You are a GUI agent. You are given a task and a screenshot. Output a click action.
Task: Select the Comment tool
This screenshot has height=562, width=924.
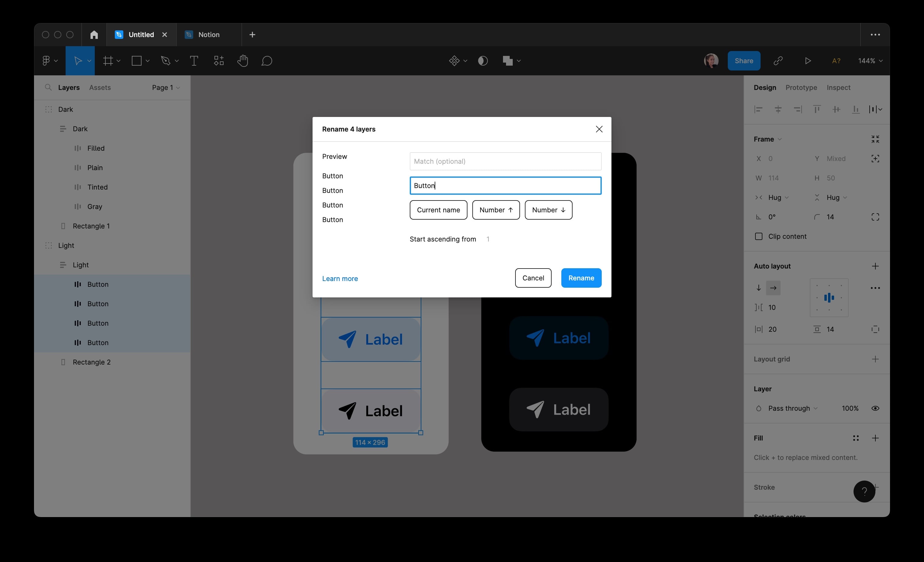coord(267,61)
